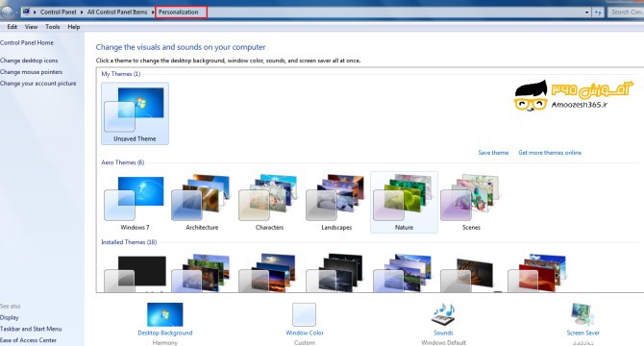
Task: Expand arrow after All Control Panel Items
Action: point(153,12)
